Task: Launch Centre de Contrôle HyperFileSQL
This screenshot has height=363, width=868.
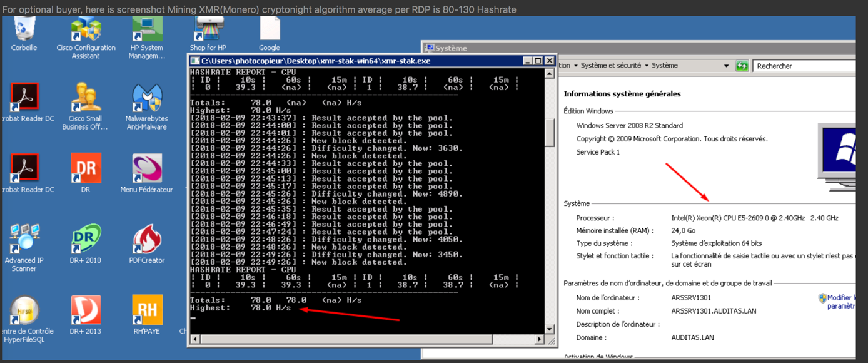Action: point(25,311)
